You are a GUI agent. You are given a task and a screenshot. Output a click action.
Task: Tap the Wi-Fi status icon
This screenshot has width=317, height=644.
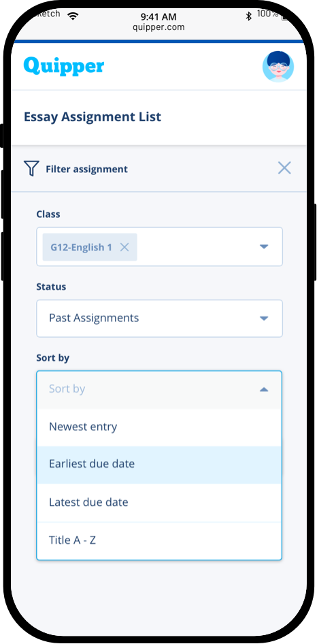pos(73,16)
